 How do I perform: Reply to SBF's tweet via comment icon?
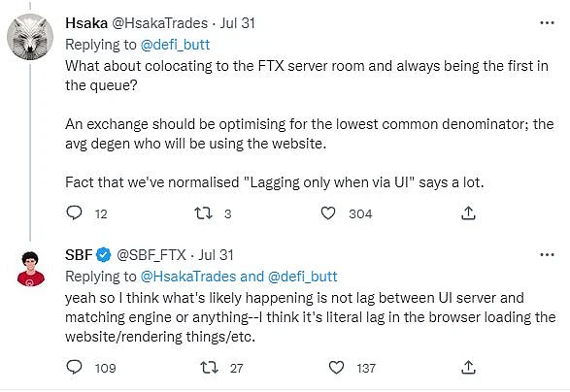click(74, 368)
